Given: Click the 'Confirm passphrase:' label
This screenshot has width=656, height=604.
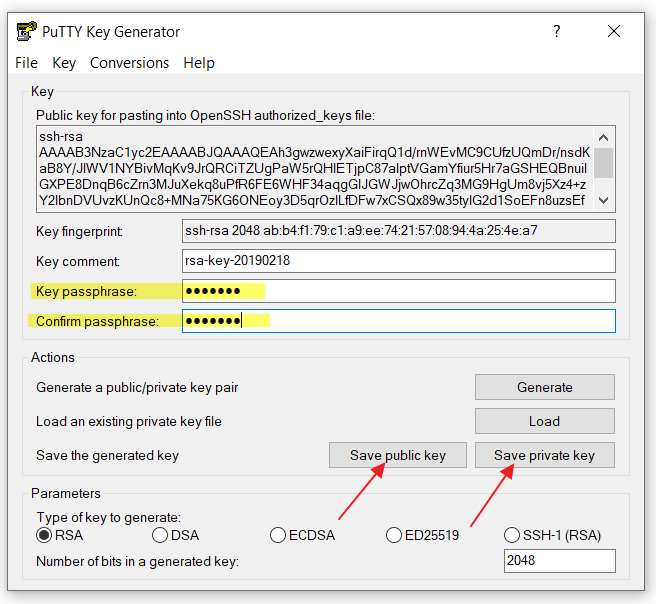Looking at the screenshot, I should coord(97,321).
